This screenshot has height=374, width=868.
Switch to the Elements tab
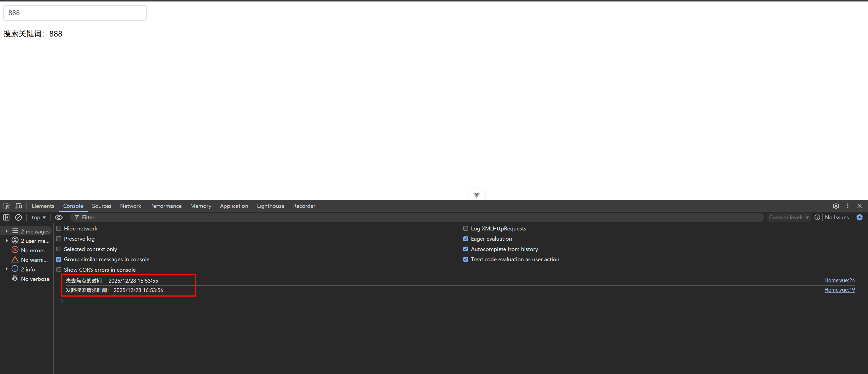click(x=43, y=206)
